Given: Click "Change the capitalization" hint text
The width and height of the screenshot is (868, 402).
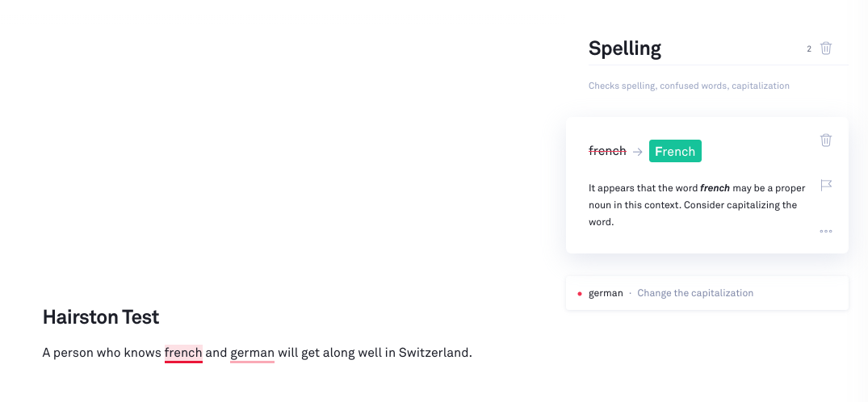Looking at the screenshot, I should tap(694, 293).
